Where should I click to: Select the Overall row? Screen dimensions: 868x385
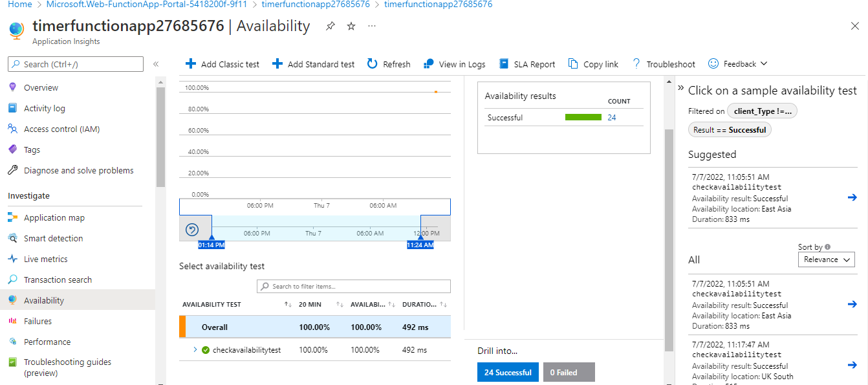pyautogui.click(x=315, y=327)
